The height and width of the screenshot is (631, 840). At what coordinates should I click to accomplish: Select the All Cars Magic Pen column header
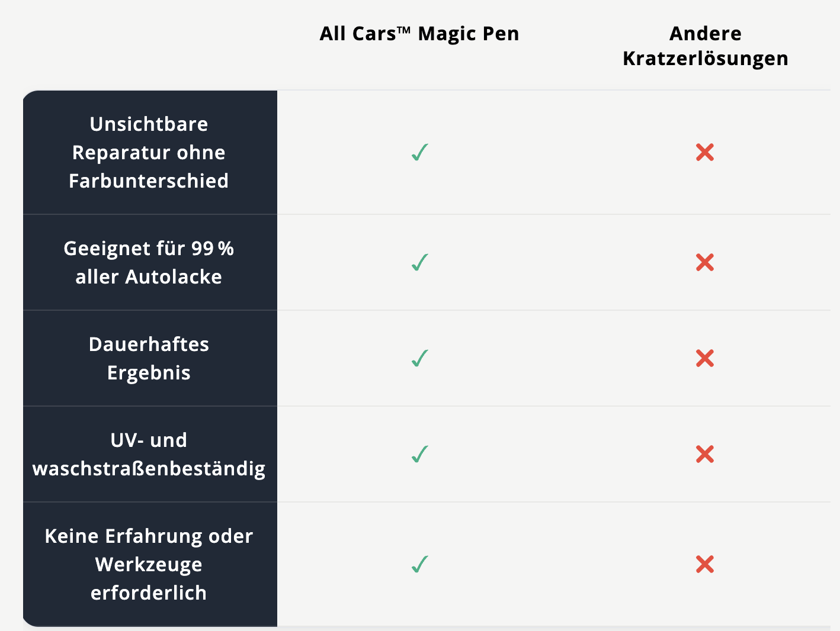tap(419, 34)
